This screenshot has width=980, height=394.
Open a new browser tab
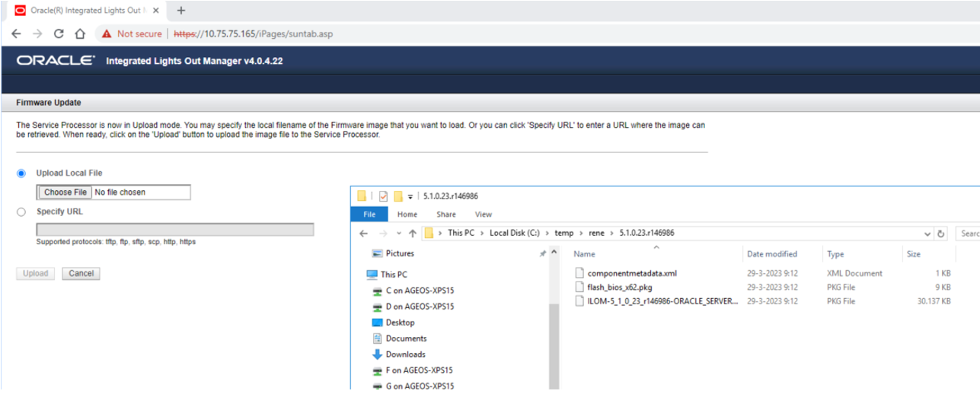[181, 11]
